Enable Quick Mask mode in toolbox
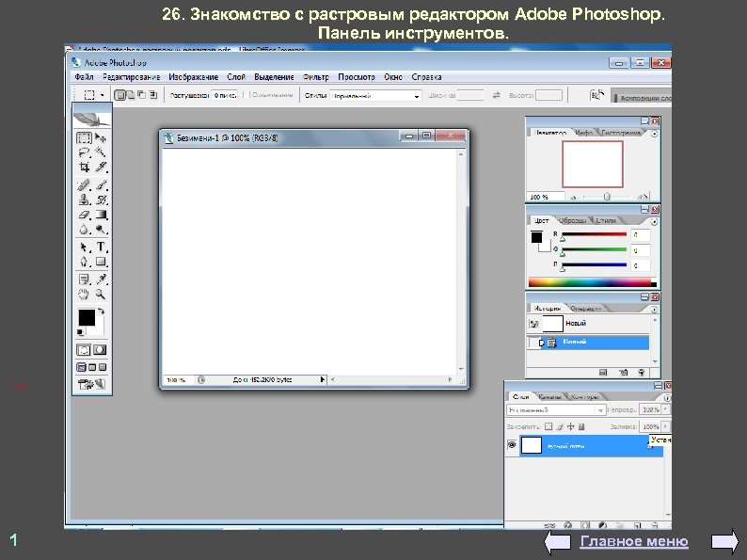 coord(100,350)
